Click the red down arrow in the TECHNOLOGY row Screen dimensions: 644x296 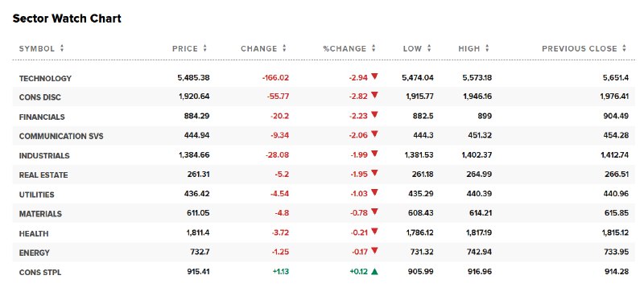(x=374, y=76)
